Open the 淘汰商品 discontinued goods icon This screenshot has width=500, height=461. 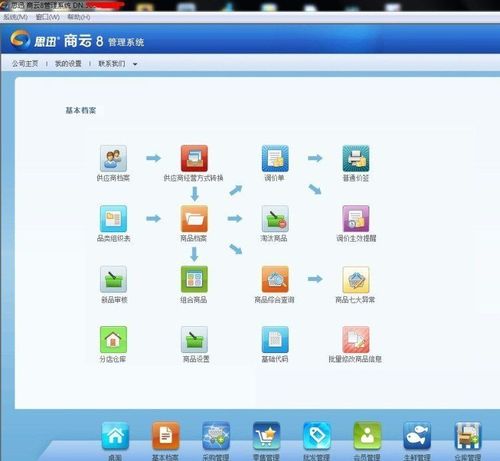[x=275, y=219]
